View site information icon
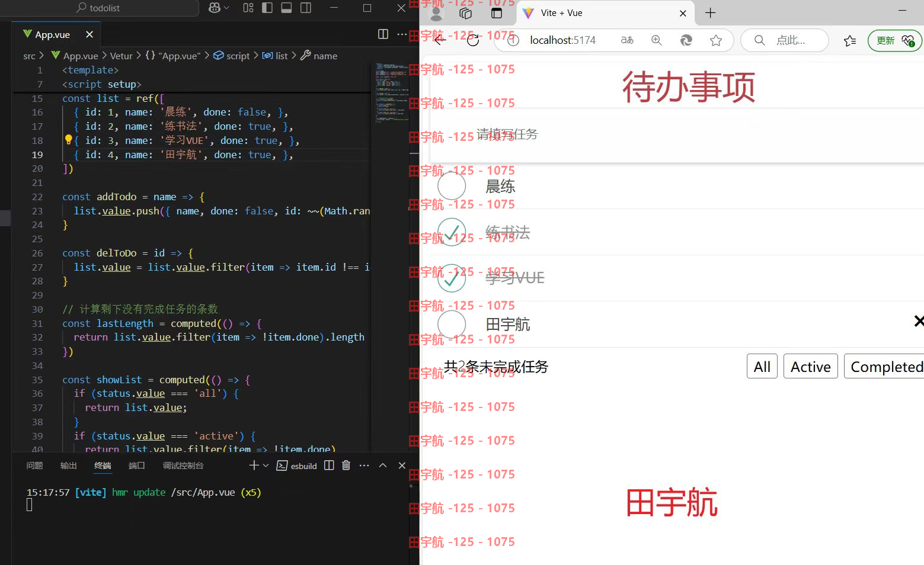Screen dimensions: 924x565 (x=513, y=40)
